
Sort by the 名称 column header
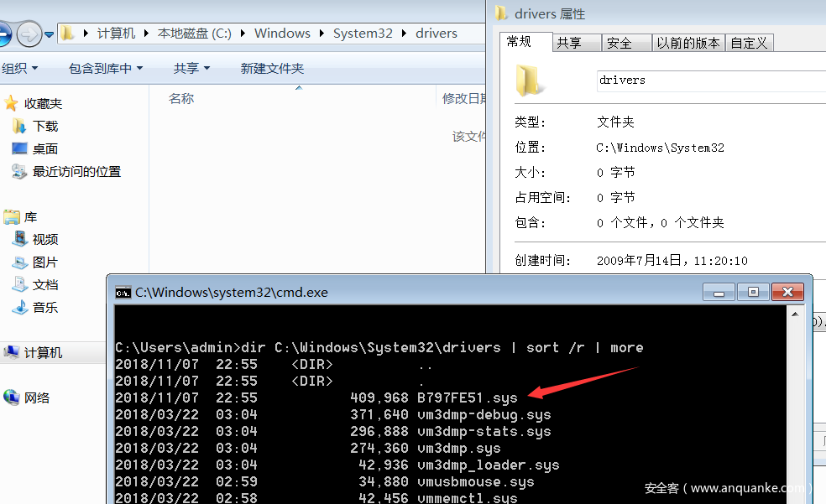[x=181, y=99]
